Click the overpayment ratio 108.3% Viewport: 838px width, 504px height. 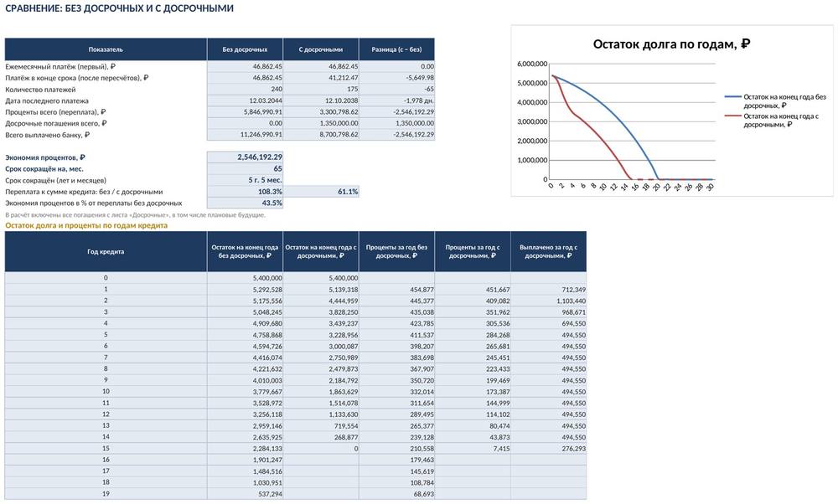[x=245, y=191]
